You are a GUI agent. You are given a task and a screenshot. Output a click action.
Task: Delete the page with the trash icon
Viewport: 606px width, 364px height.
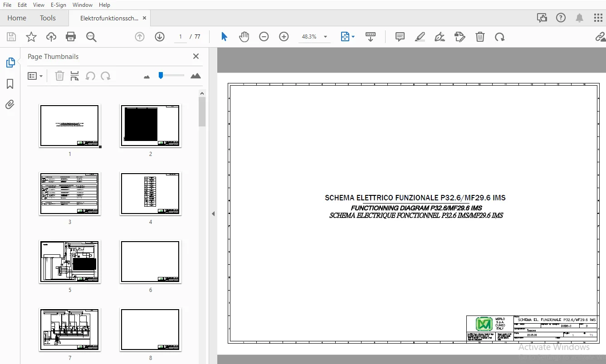click(x=480, y=37)
